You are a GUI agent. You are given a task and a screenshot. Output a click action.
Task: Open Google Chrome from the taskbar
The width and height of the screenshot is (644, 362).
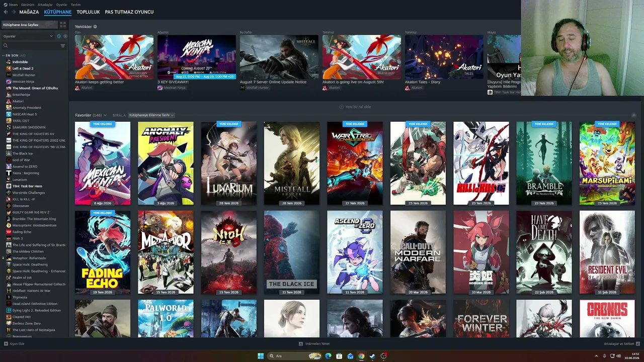(361, 356)
